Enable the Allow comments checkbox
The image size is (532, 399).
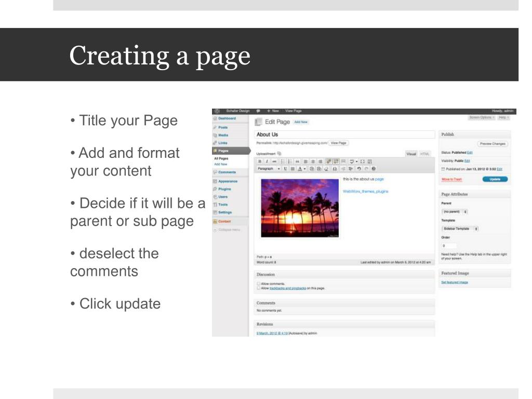(259, 283)
